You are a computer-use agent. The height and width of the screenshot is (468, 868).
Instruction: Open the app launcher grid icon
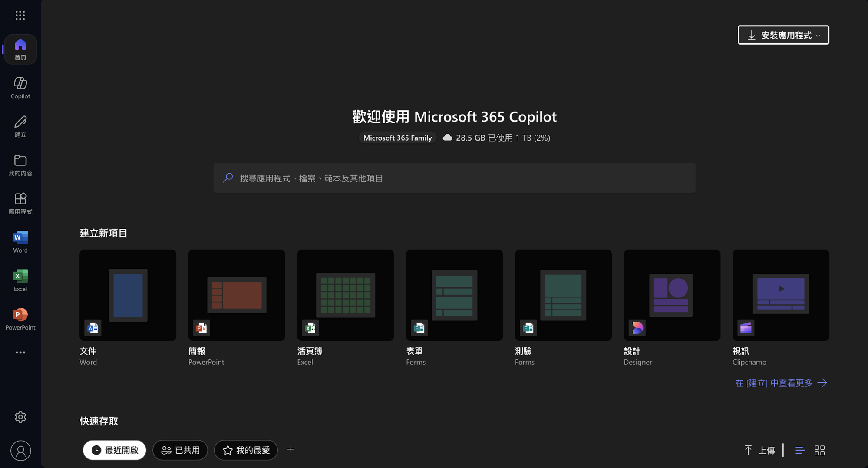pyautogui.click(x=20, y=16)
